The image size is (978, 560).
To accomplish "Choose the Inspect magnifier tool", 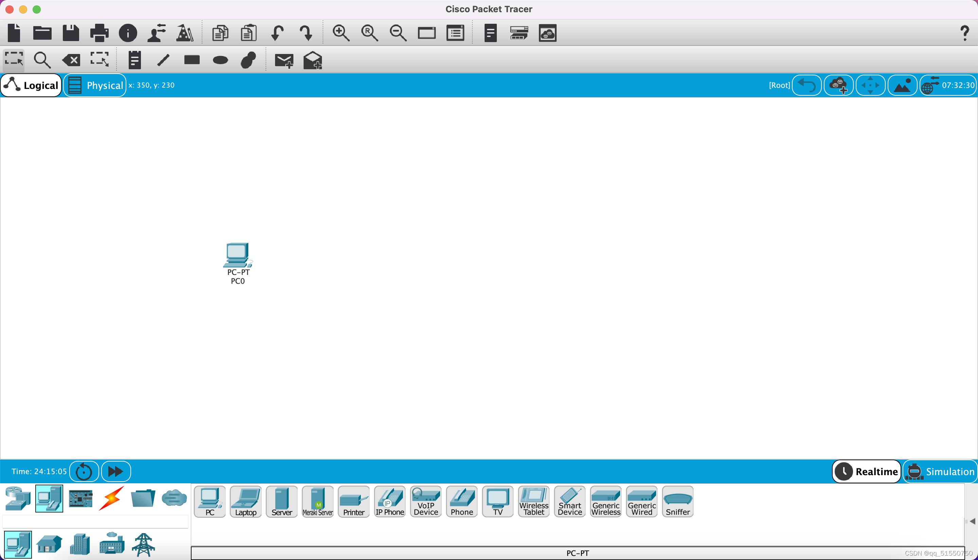I will pyautogui.click(x=42, y=60).
